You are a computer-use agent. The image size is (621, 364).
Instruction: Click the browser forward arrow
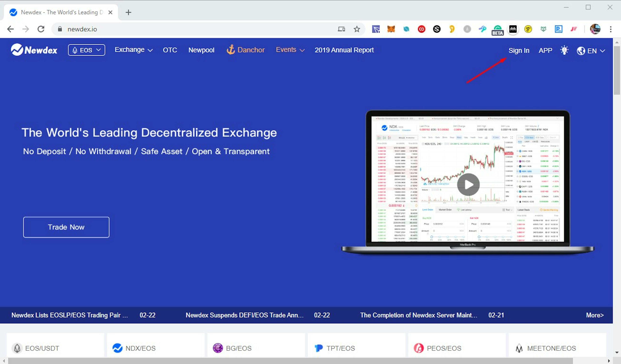pos(26,29)
